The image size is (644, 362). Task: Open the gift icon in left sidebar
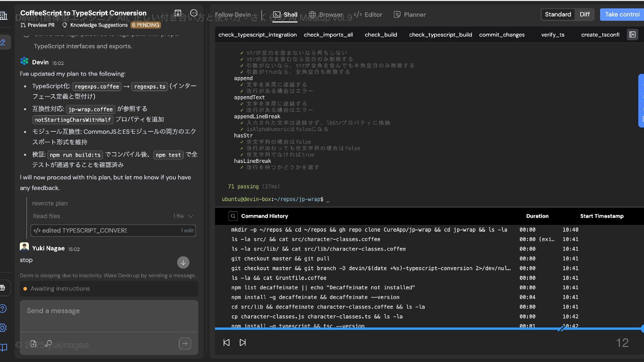tap(3, 288)
